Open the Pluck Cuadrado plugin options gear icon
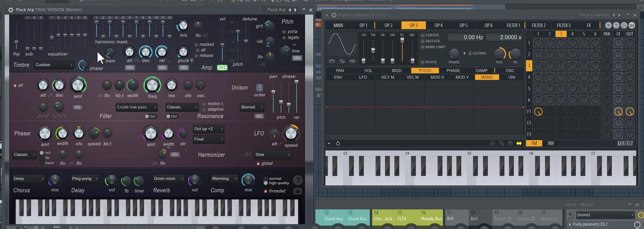 pos(334,15)
